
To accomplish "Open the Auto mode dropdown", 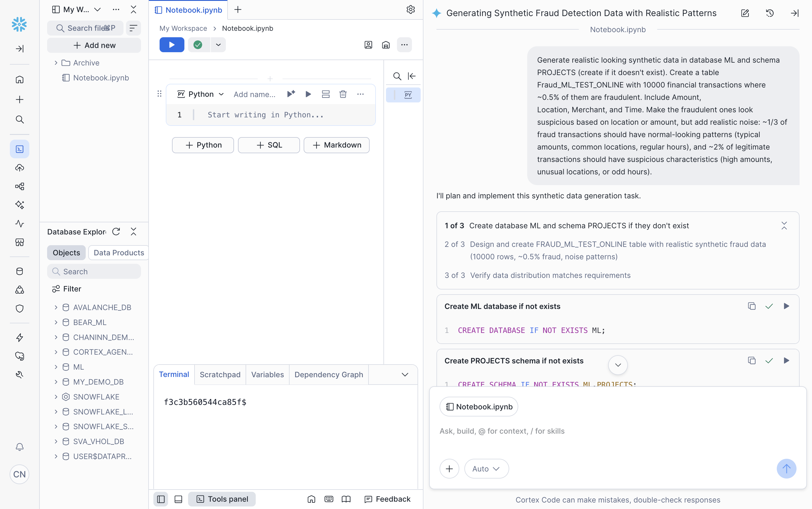I will pos(486,468).
